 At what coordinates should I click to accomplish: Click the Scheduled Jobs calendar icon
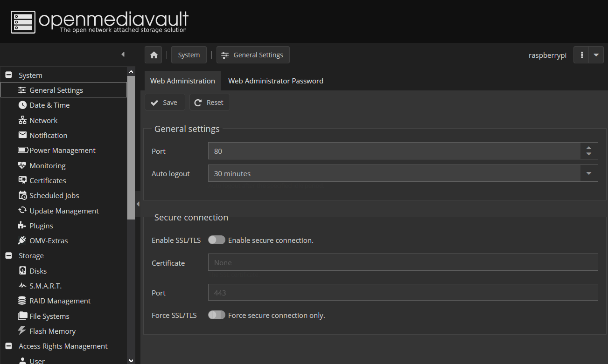[x=22, y=195]
